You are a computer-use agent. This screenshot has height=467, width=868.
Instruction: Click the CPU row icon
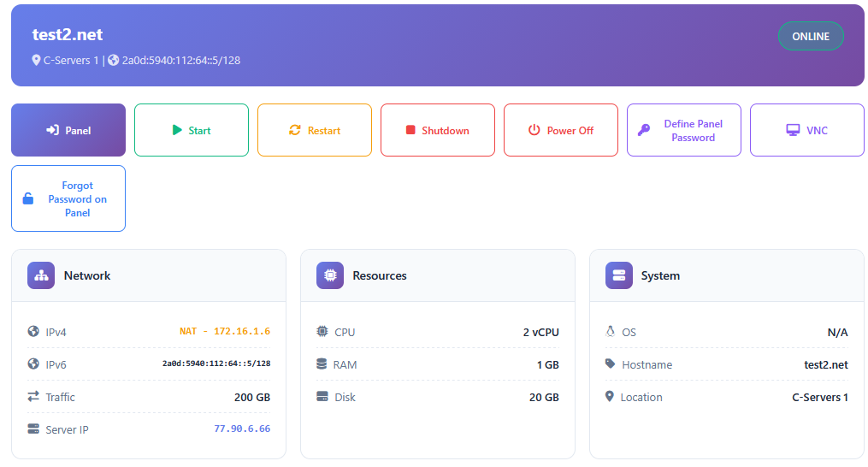click(x=322, y=331)
